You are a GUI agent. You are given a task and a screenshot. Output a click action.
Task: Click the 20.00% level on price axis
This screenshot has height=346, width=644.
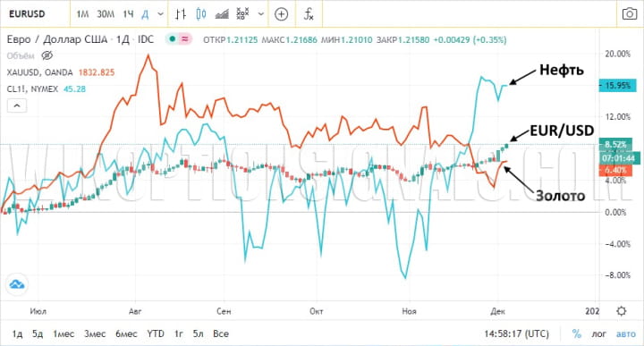pos(618,54)
